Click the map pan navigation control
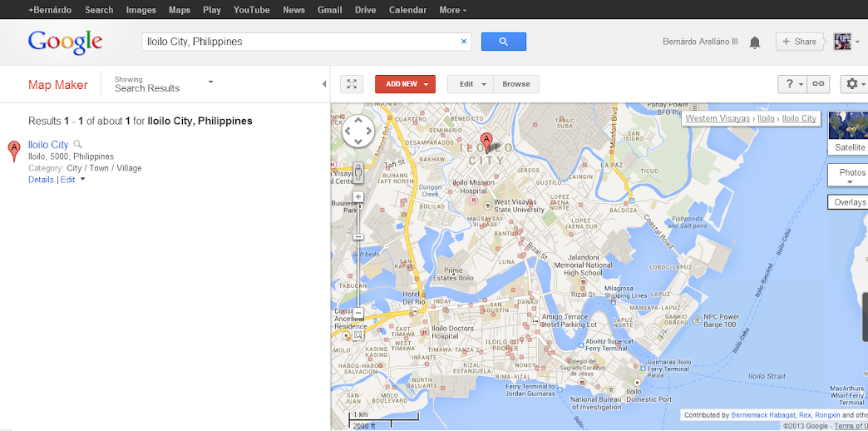The width and height of the screenshot is (868, 431). [x=358, y=131]
